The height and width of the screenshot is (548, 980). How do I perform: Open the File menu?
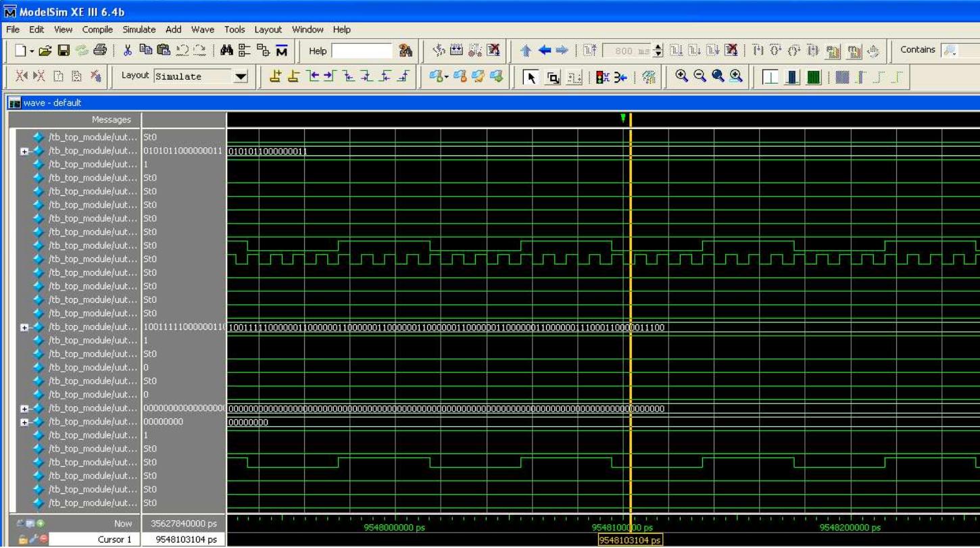tap(13, 30)
